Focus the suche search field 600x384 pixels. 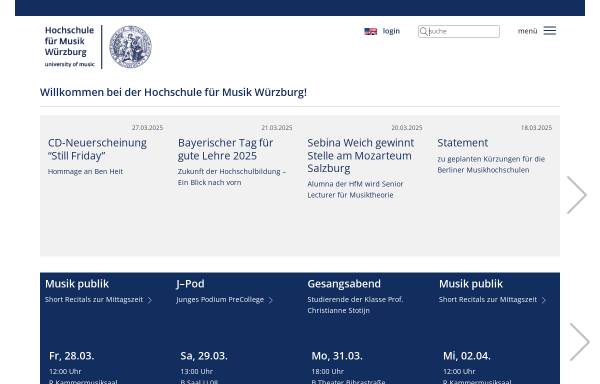tap(459, 31)
